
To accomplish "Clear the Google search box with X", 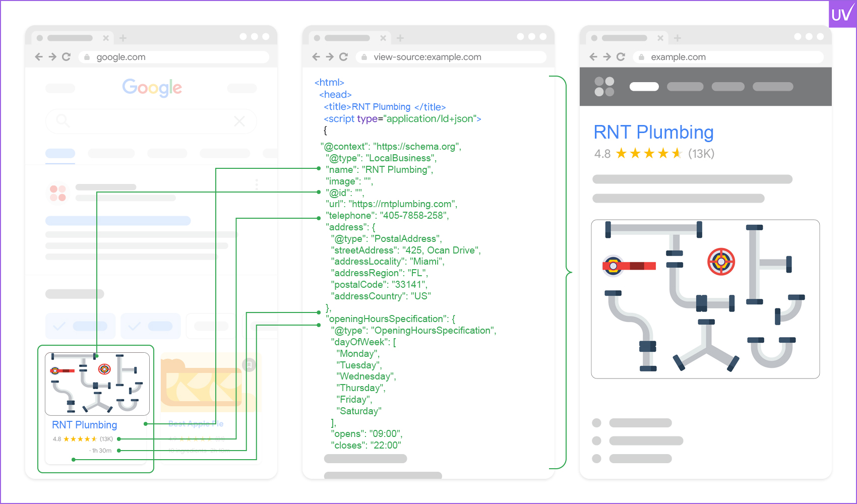I will (239, 121).
